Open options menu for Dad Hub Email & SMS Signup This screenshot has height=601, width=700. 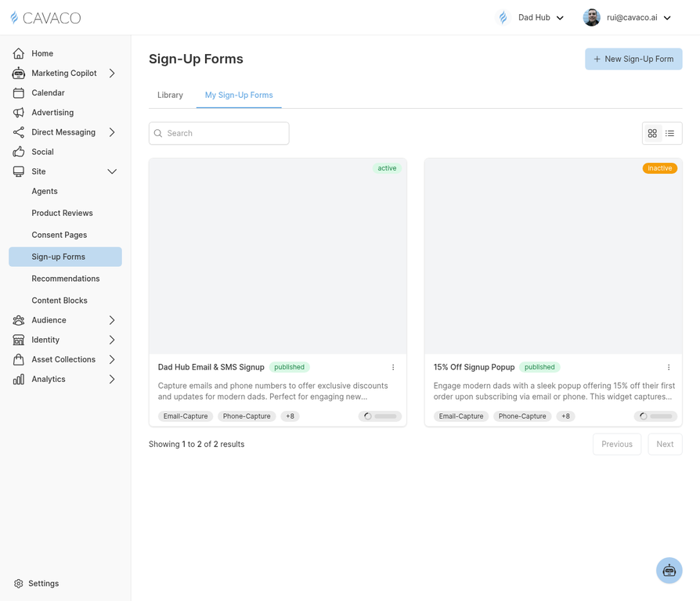pos(393,367)
